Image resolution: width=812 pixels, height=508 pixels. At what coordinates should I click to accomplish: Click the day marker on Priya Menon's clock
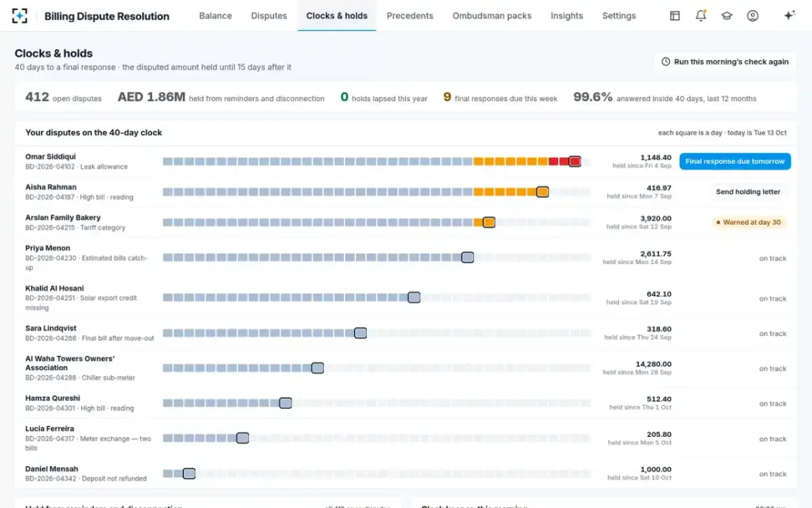[x=468, y=257]
